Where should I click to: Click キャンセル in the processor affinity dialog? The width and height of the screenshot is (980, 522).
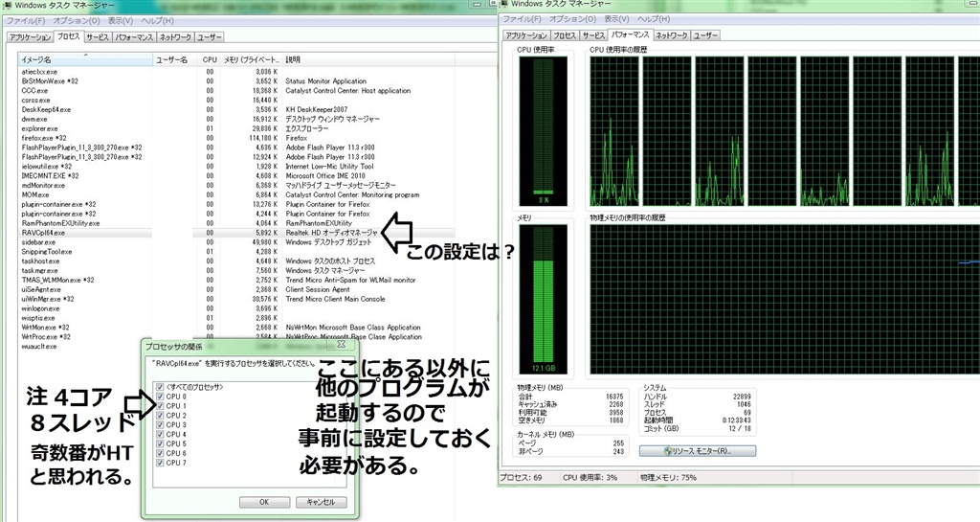point(321,502)
